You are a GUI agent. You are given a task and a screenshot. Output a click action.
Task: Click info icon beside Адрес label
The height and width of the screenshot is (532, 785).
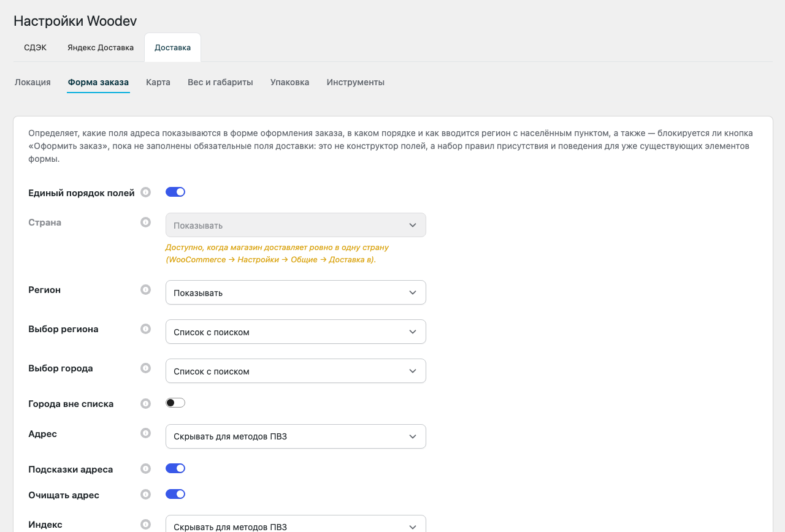point(145,433)
